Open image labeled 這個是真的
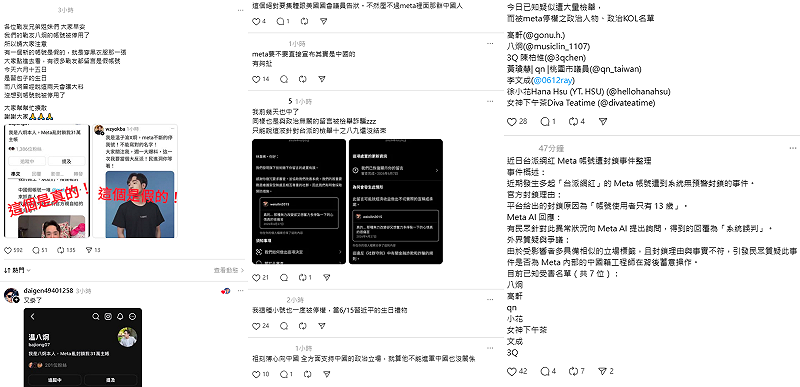 [46, 181]
